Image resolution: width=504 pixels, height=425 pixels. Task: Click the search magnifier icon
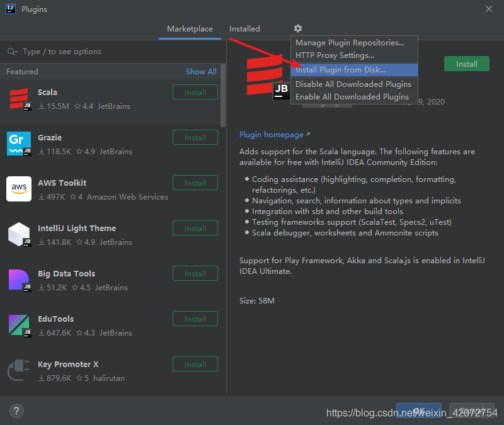[12, 52]
